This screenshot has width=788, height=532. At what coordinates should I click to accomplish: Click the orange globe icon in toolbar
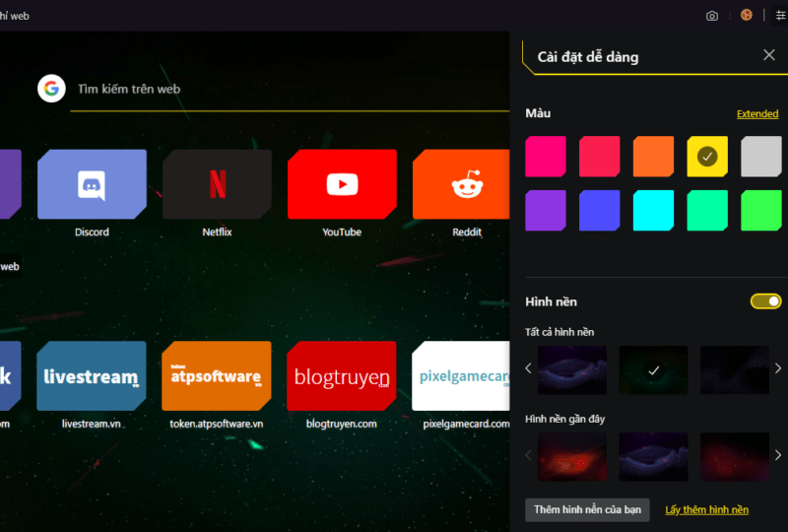747,15
